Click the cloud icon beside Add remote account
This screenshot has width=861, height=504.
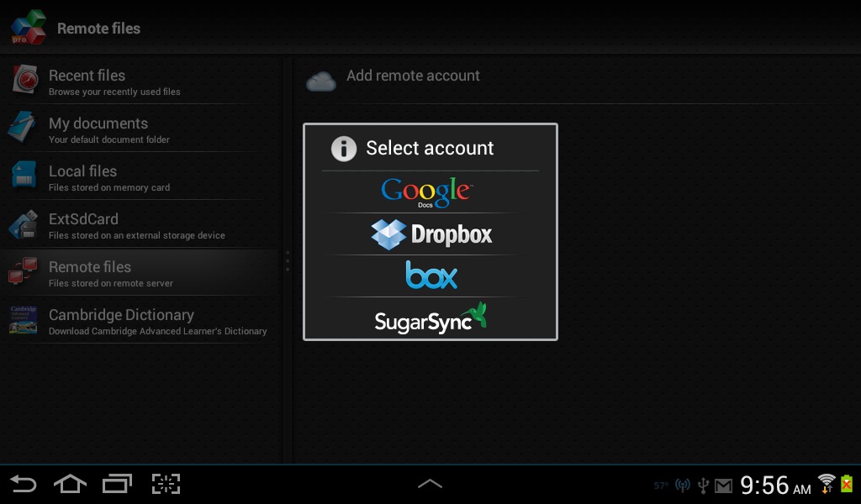(x=321, y=80)
